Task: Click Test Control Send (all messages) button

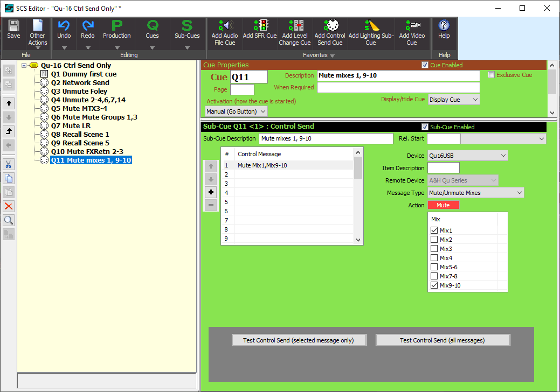Action: pos(442,340)
